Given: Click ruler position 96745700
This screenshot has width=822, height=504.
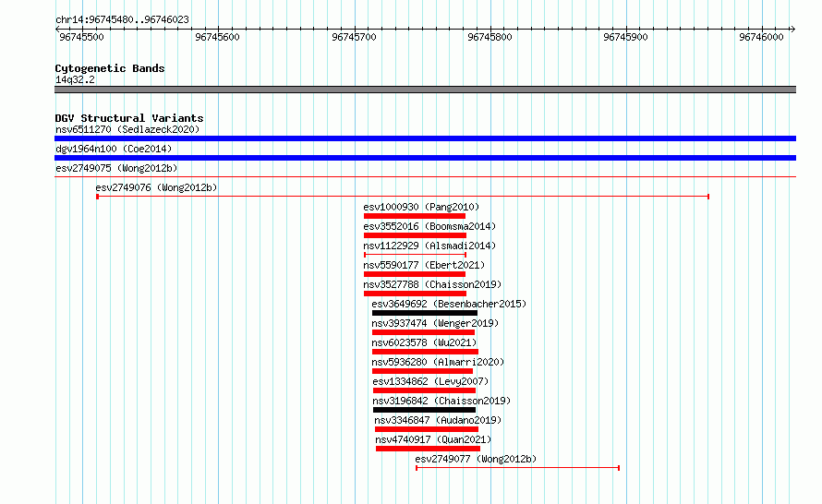Looking at the screenshot, I should (355, 37).
